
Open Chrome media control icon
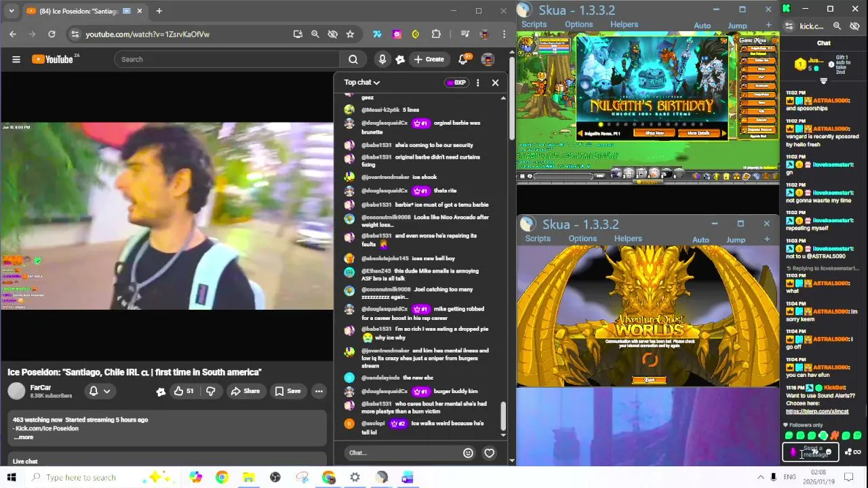(465, 34)
